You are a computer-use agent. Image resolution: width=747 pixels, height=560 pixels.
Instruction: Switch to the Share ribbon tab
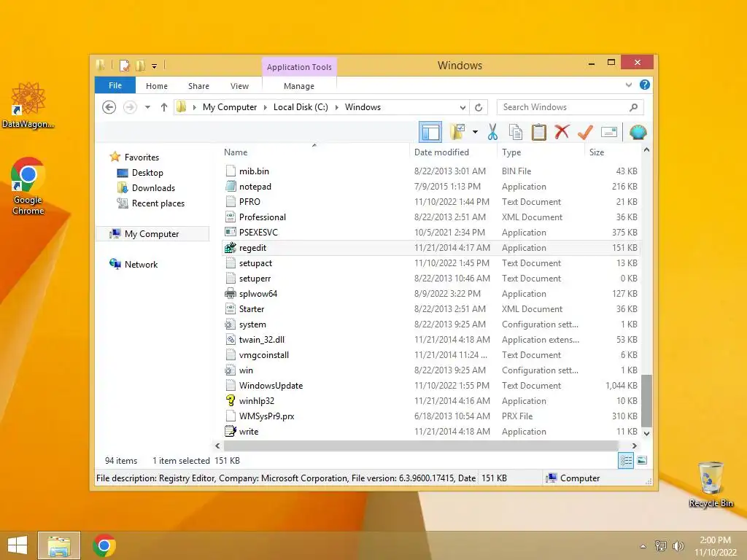coord(198,86)
